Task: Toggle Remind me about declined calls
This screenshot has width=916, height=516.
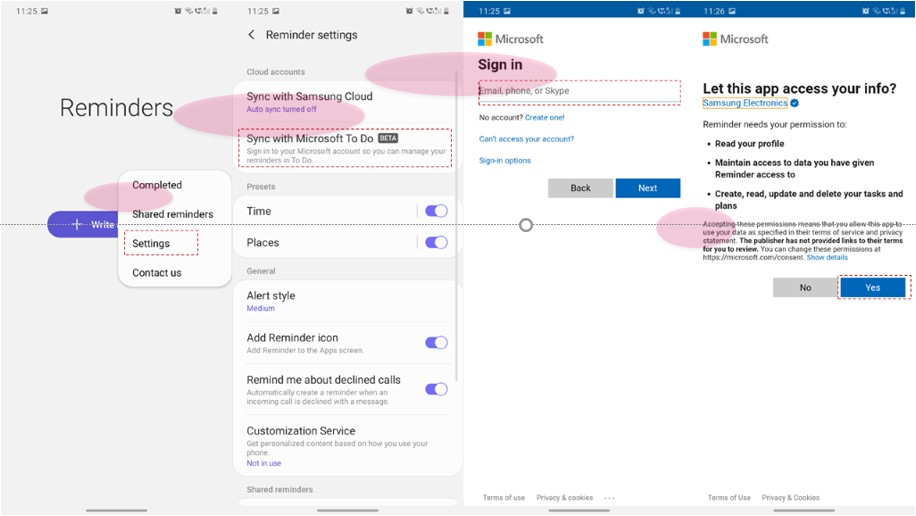Action: (x=436, y=389)
